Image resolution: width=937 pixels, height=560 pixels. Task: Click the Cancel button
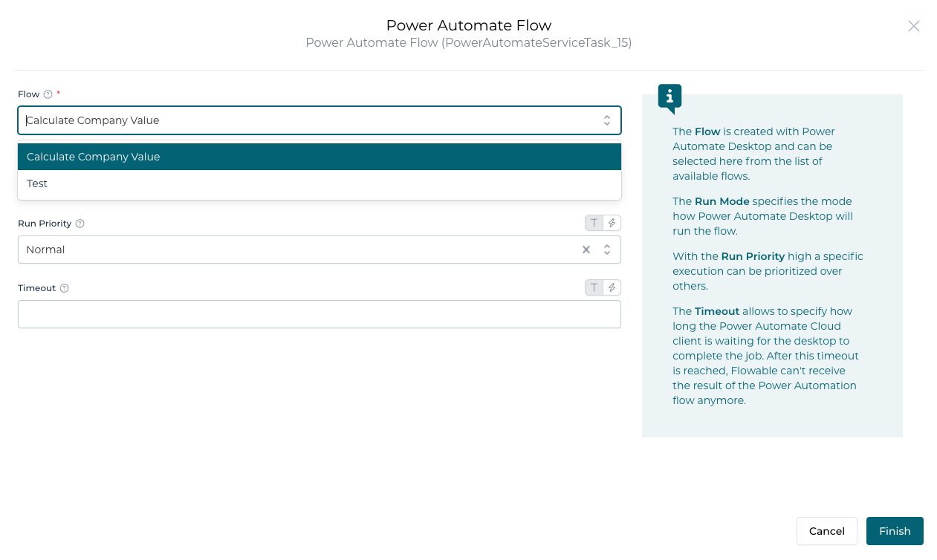[x=826, y=531]
